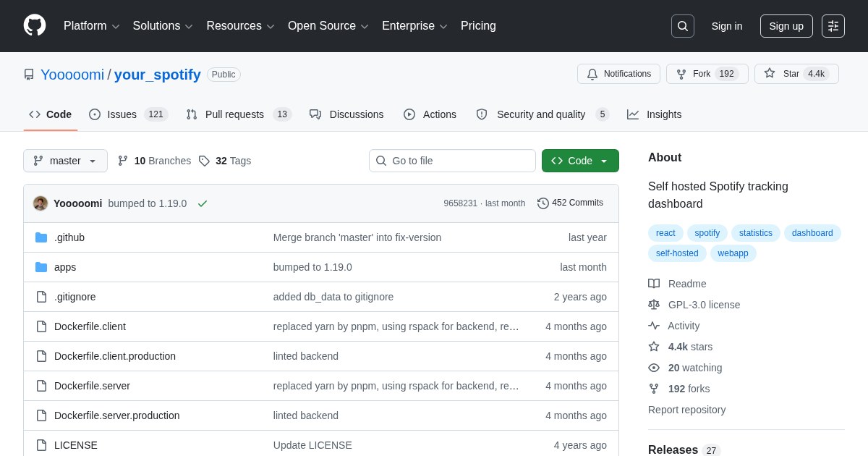Switch to the Discussions tab

[x=346, y=114]
